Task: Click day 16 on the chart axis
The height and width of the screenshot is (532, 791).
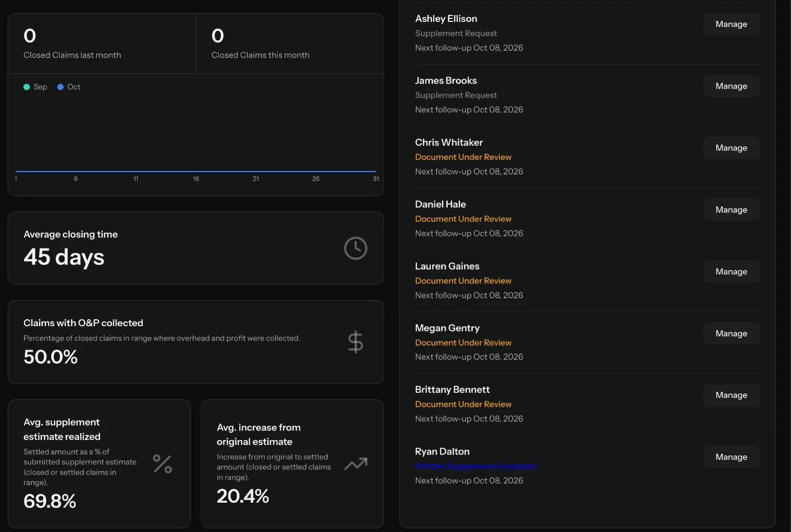Action: (x=196, y=179)
